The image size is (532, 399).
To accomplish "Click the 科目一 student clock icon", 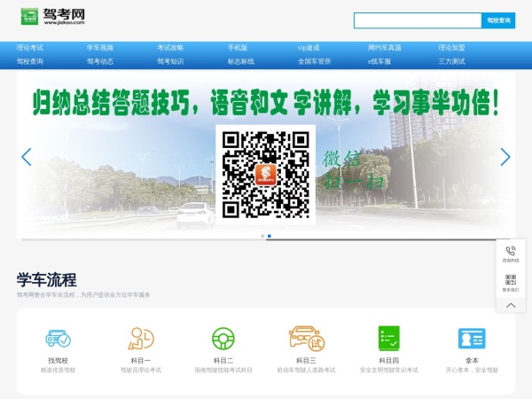I will point(141,339).
